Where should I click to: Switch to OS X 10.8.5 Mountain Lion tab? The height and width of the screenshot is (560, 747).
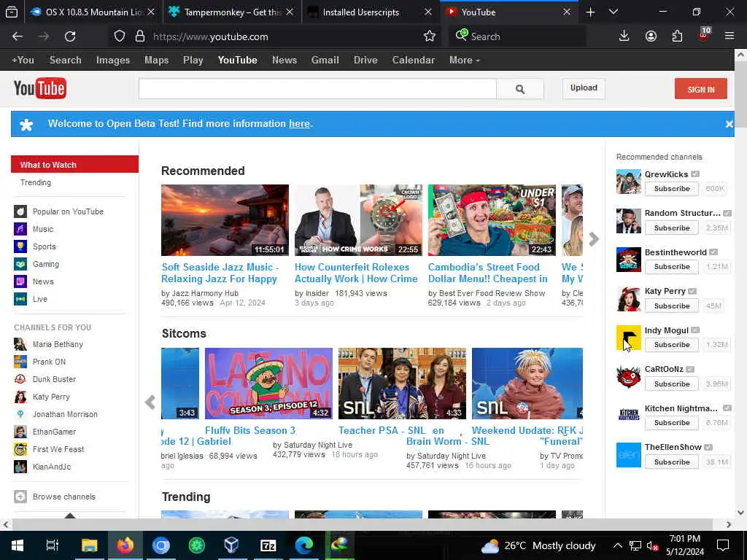coord(93,12)
